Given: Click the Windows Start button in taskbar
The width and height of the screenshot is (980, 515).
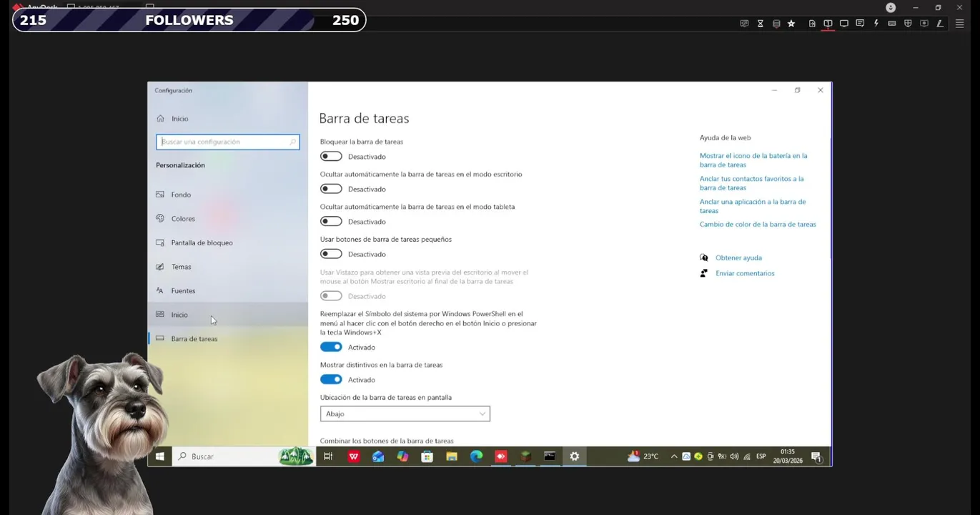Looking at the screenshot, I should coord(160,456).
